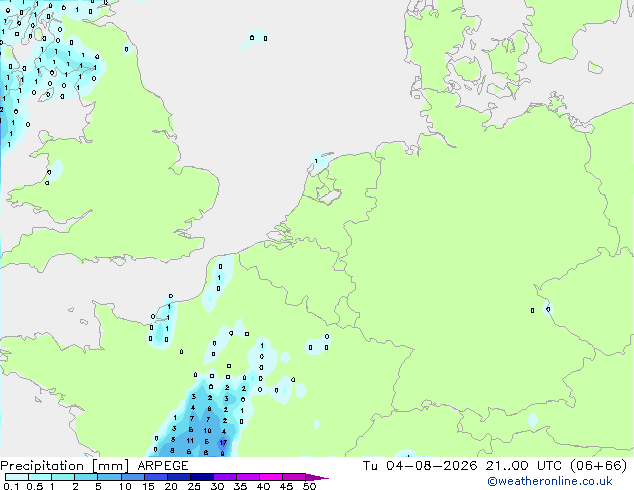Viewport: 634px width, 490px height.
Task: Pick the 45–50 mm legend swatch
Action: pos(294,477)
